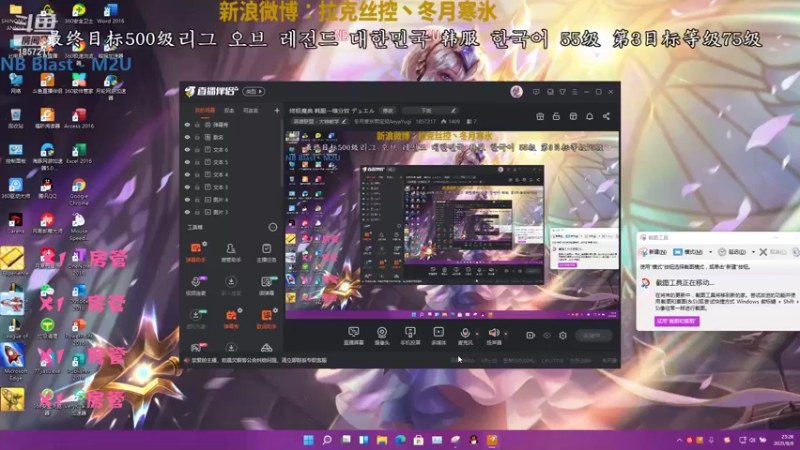
Task: Open the Access 2016 desktop shortcut
Action: 79,118
